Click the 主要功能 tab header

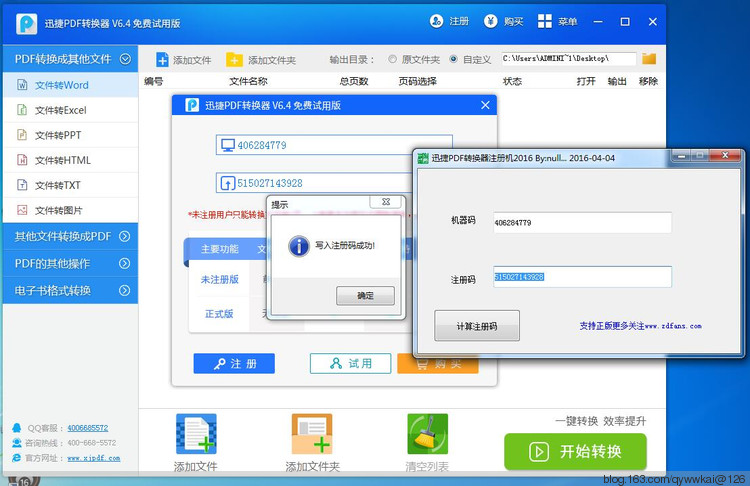pos(220,249)
